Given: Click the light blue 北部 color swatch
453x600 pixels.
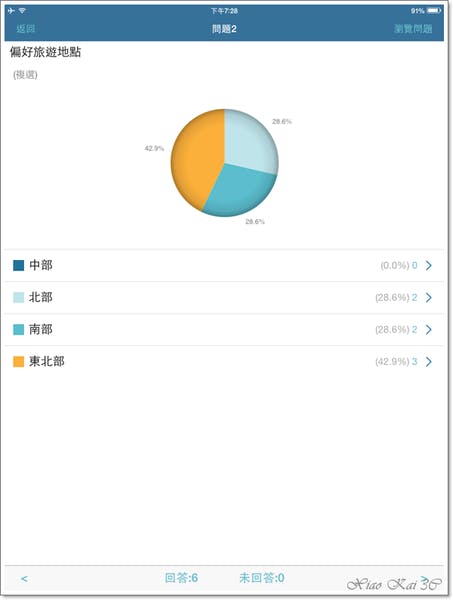Looking at the screenshot, I should click(18, 297).
